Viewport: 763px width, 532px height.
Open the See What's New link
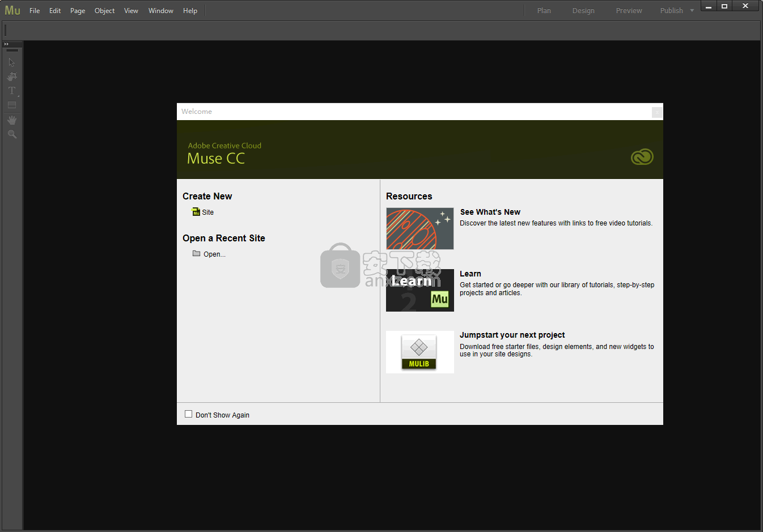(490, 212)
